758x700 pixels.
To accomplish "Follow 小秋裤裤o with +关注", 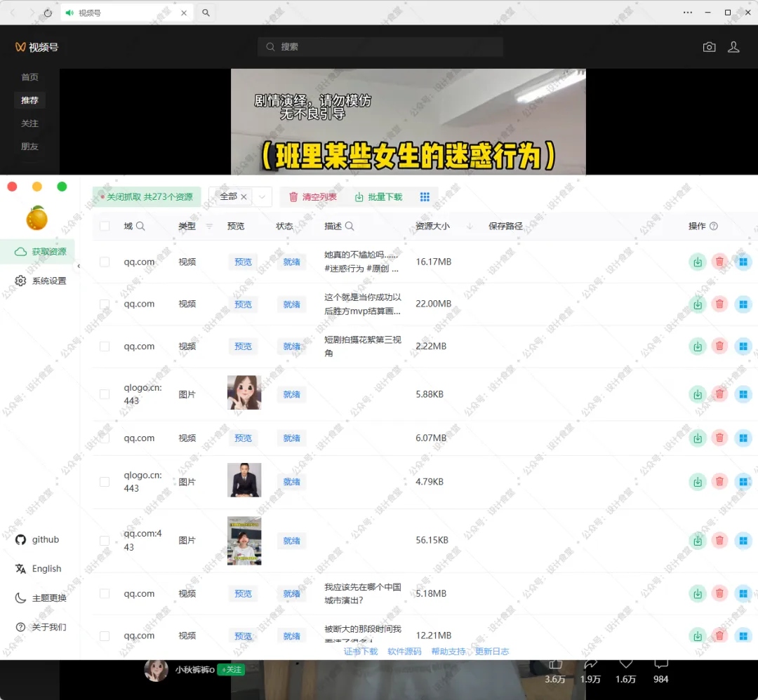I will click(231, 670).
